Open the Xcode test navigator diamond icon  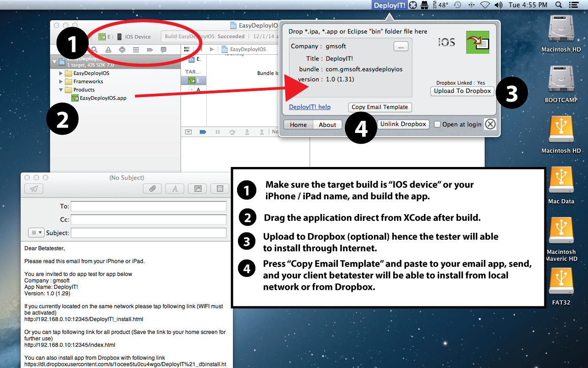pos(122,50)
